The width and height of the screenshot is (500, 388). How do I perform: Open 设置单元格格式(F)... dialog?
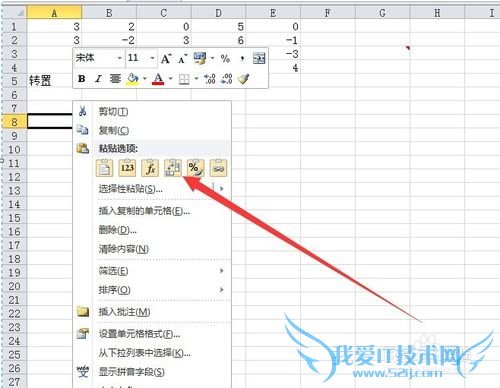pyautogui.click(x=152, y=334)
